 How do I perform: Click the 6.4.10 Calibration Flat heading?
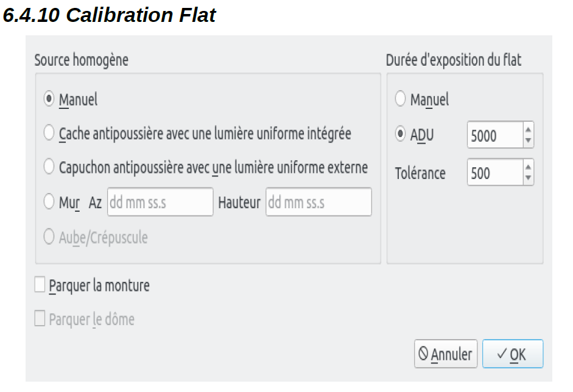pos(110,15)
